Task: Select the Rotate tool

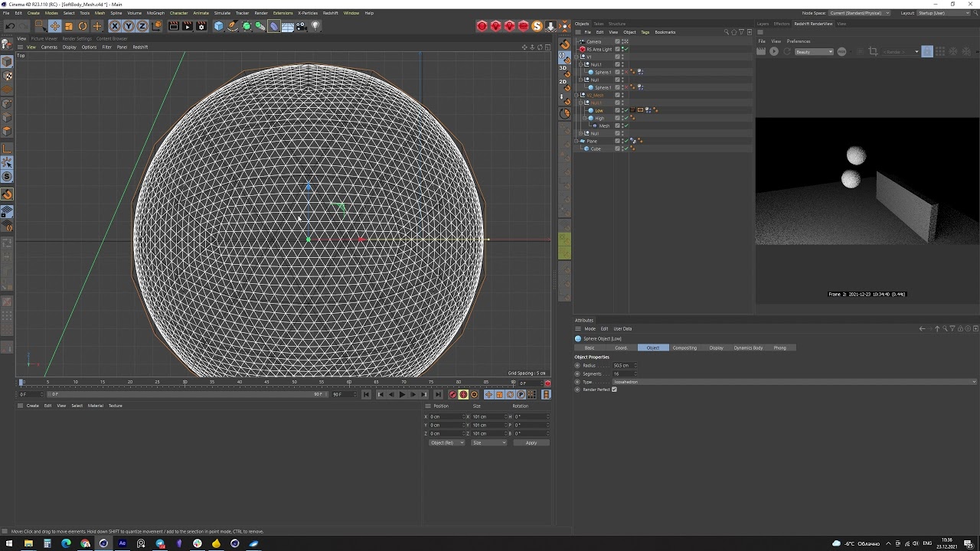Action: click(x=83, y=26)
